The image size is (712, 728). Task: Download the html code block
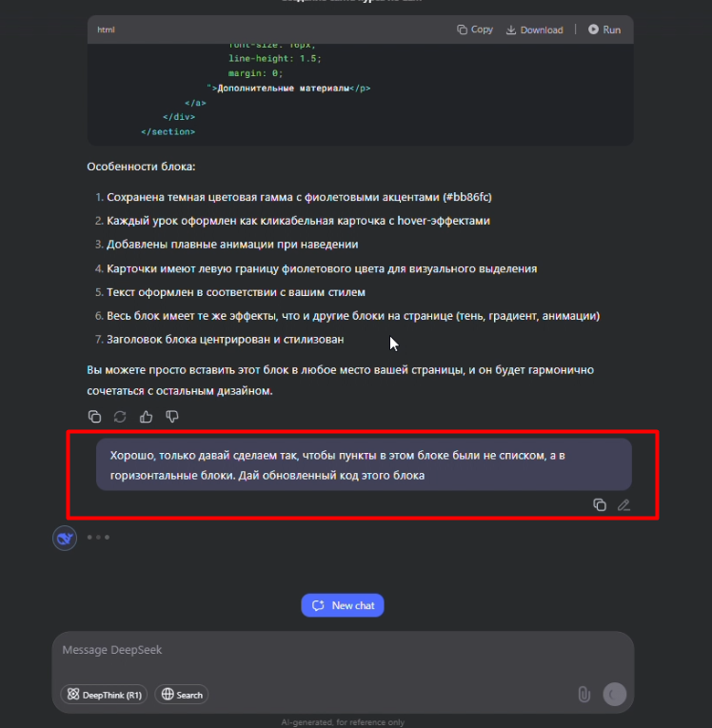point(534,30)
